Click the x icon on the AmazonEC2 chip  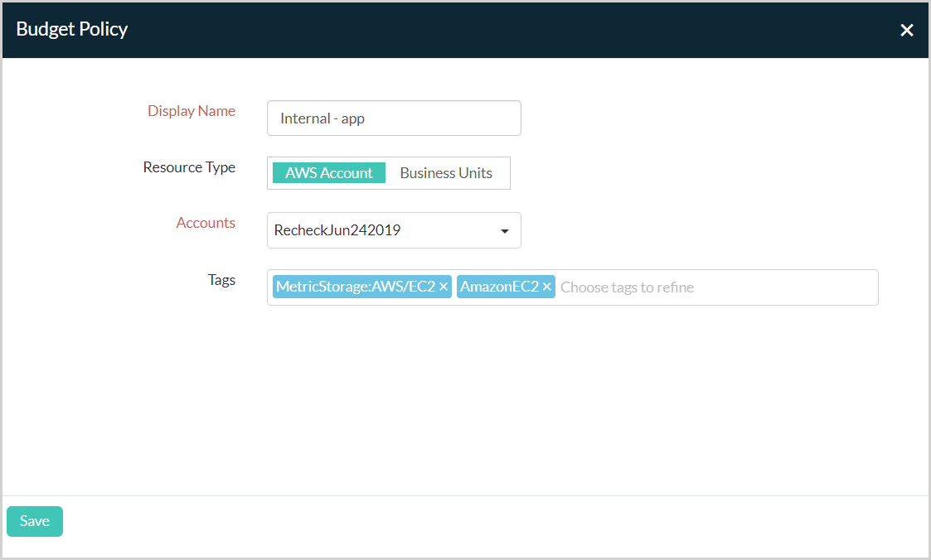pos(547,286)
